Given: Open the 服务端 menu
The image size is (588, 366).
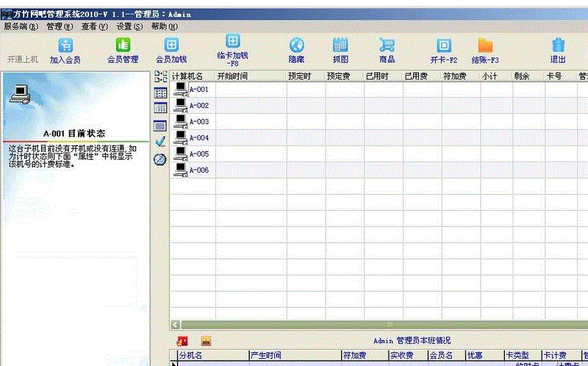Looking at the screenshot, I should click(20, 26).
